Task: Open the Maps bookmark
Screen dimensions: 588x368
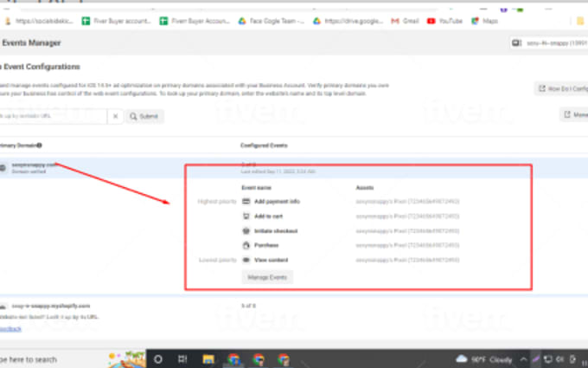Action: 484,21
